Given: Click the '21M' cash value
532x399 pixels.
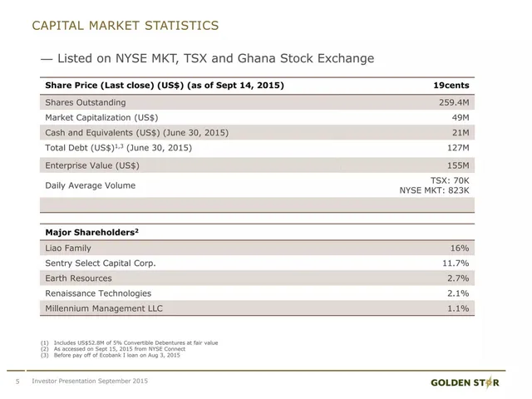Looking at the screenshot, I should point(461,133).
